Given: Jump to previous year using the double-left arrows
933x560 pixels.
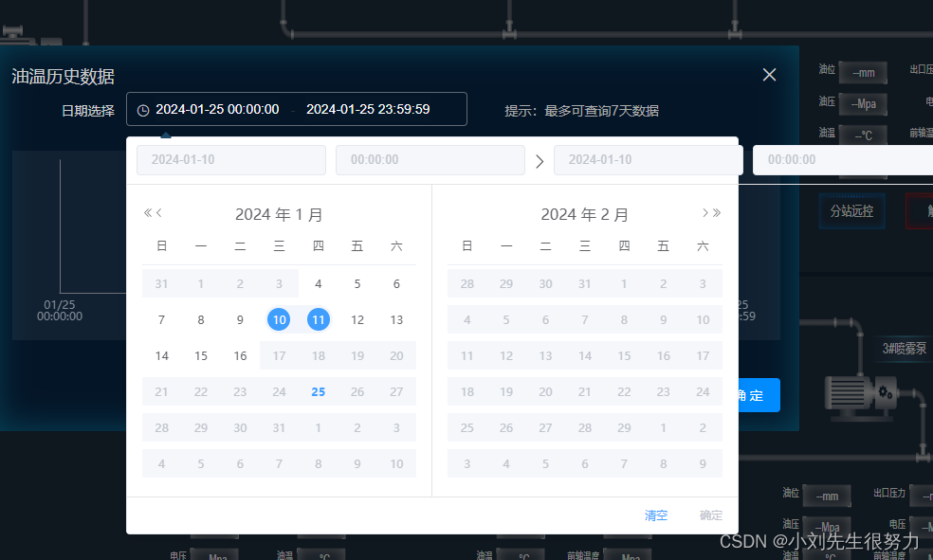Looking at the screenshot, I should (147, 212).
